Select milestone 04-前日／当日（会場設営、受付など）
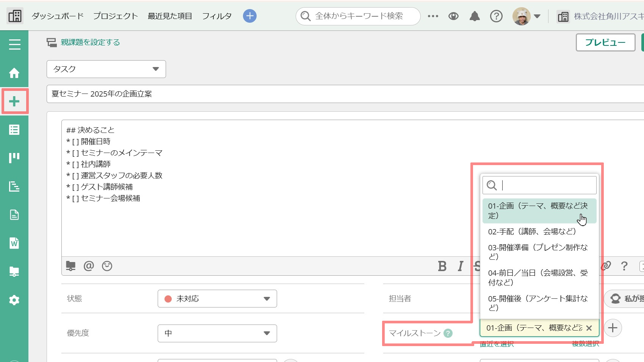 click(x=539, y=278)
